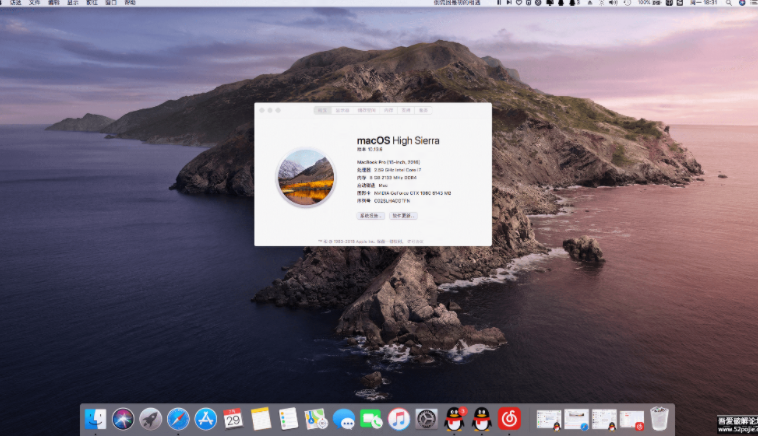Open System Preferences gear icon
The height and width of the screenshot is (436, 758).
(x=426, y=419)
